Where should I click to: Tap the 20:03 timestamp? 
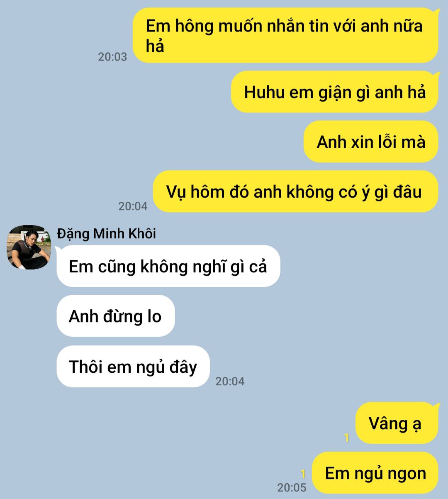112,56
